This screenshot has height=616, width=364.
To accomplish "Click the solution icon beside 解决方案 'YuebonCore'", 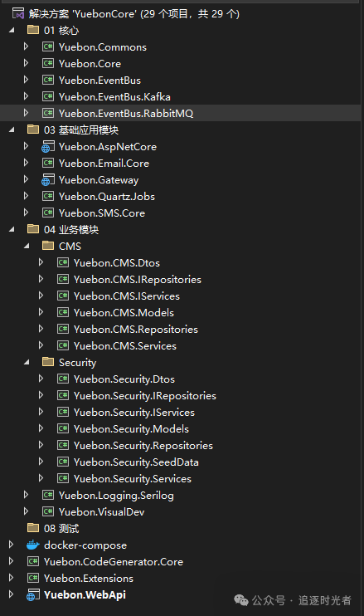I will 18,14.
